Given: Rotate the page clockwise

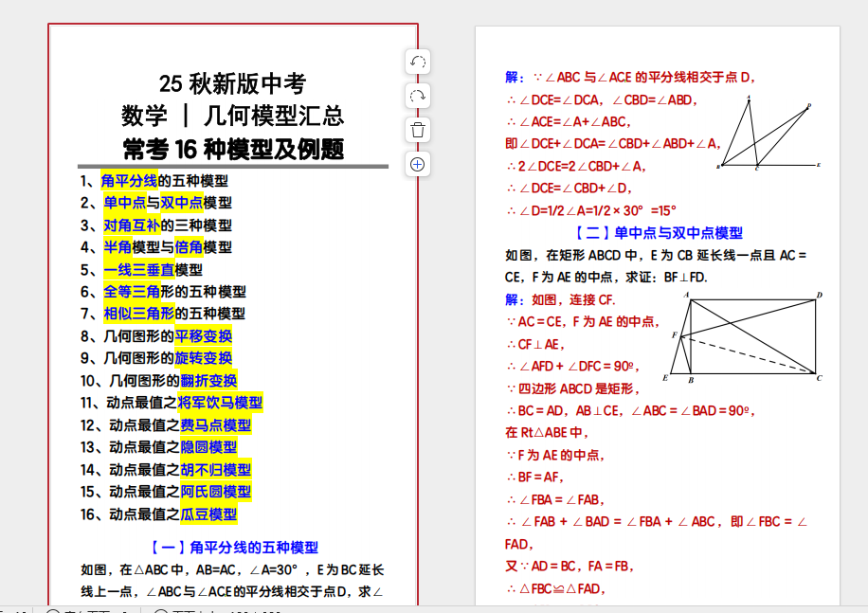Looking at the screenshot, I should point(417,96).
